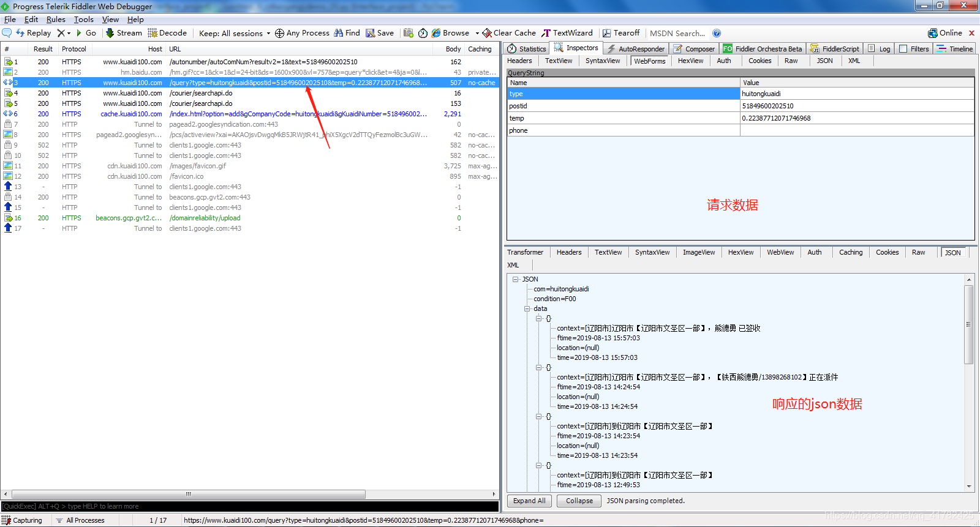Open the Keep: All sessions dropdown
Viewport: 980px width, 527px height.
234,33
